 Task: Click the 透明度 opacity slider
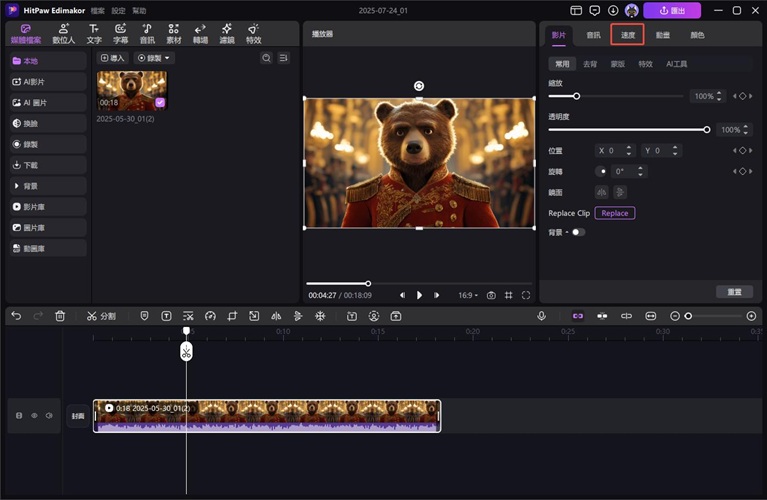(629, 130)
